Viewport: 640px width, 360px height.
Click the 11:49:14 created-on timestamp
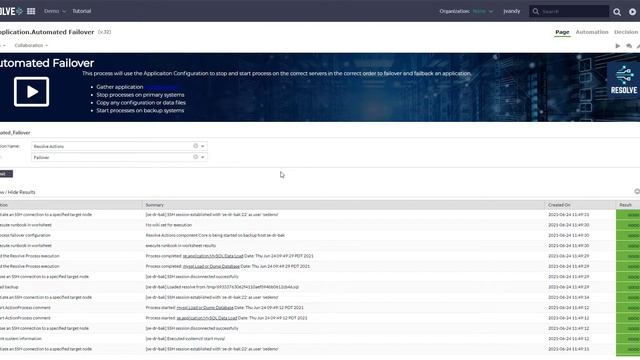coord(569,298)
